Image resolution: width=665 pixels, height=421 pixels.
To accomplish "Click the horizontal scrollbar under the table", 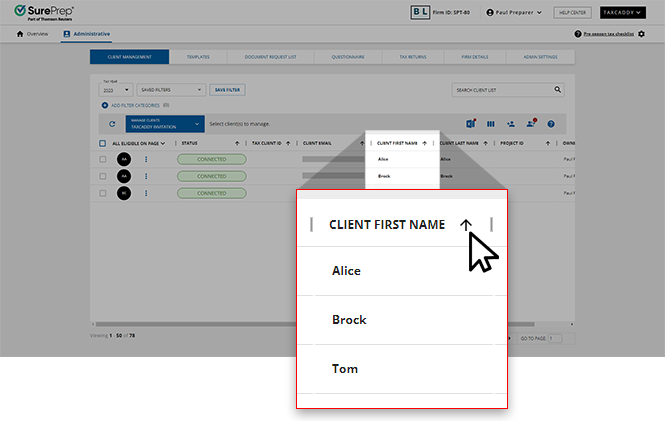I will (x=315, y=324).
